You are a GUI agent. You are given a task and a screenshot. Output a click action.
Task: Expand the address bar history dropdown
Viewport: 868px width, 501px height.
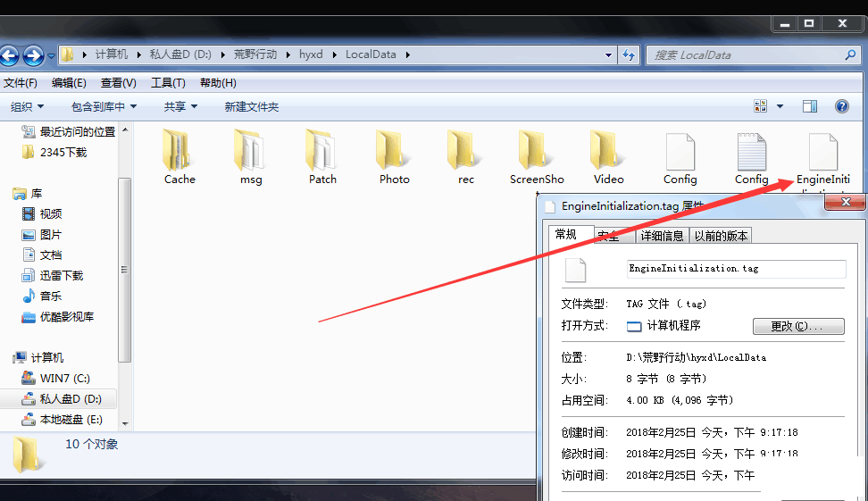608,54
